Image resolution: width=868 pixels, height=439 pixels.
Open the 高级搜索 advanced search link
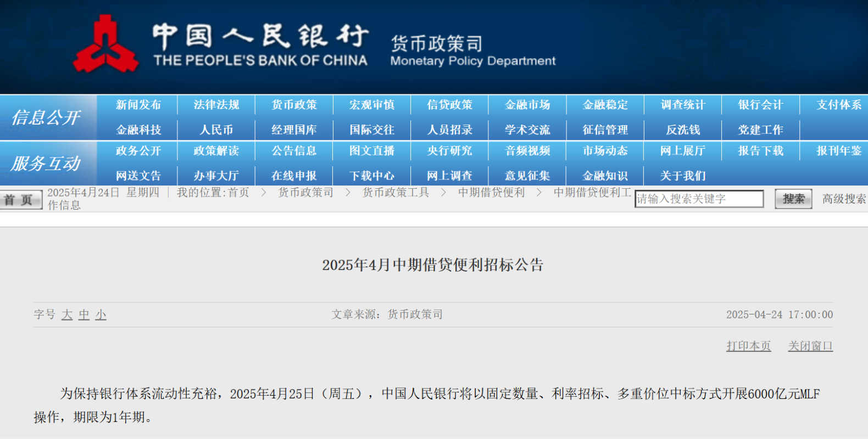[844, 199]
